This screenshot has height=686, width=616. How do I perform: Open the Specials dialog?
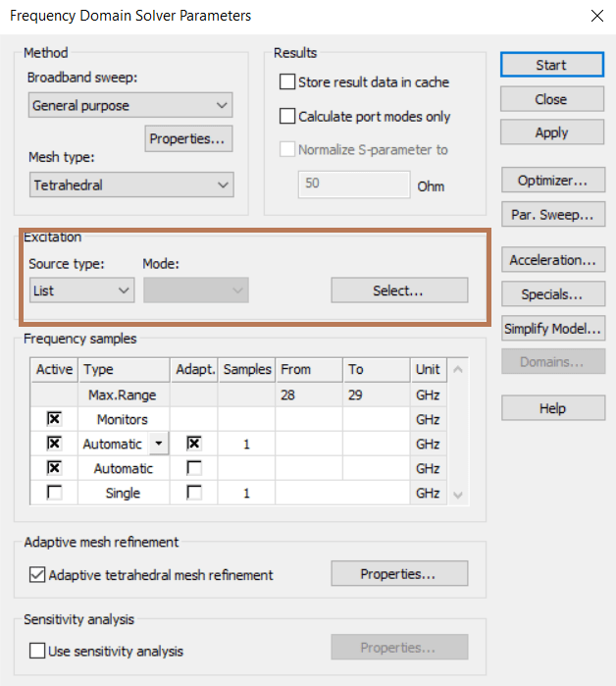[550, 294]
